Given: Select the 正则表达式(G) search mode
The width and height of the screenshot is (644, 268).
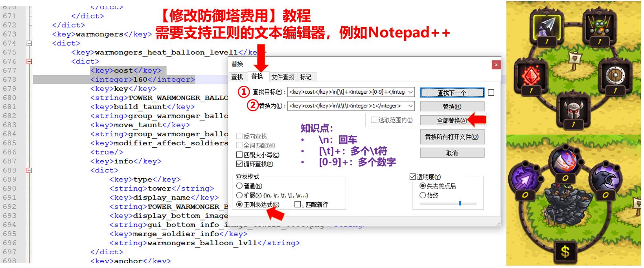Looking at the screenshot, I should pos(239,204).
